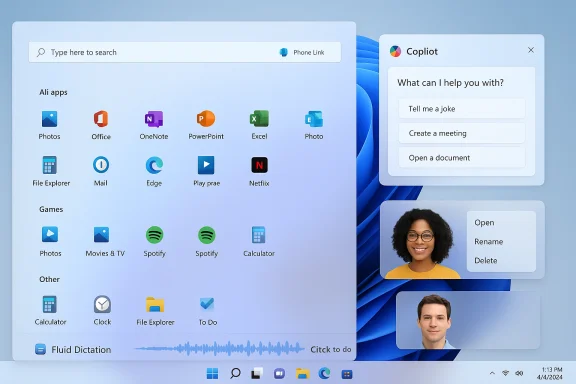Open Mail app
The height and width of the screenshot is (384, 576).
pos(101,172)
